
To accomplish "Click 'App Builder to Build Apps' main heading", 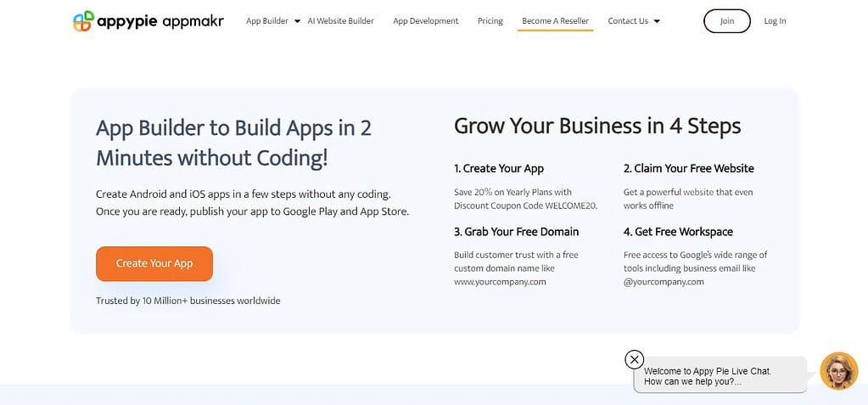I will pyautogui.click(x=233, y=143).
